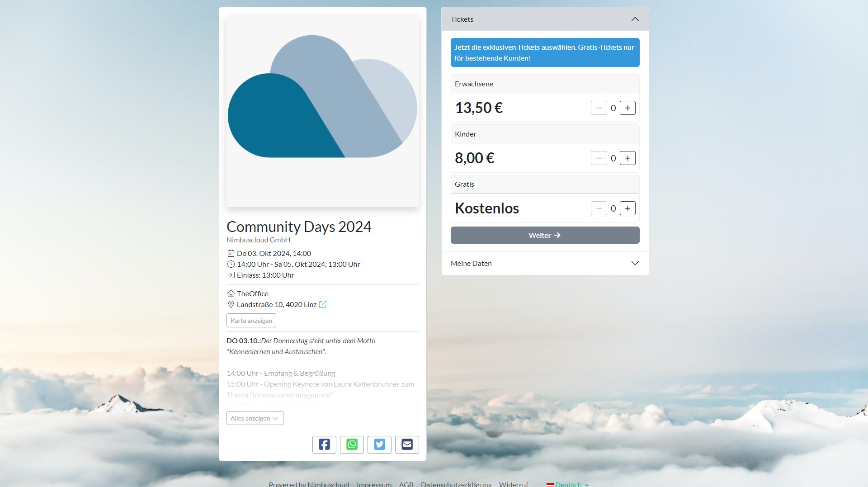Share event on Facebook
This screenshot has width=868, height=487.
click(324, 444)
